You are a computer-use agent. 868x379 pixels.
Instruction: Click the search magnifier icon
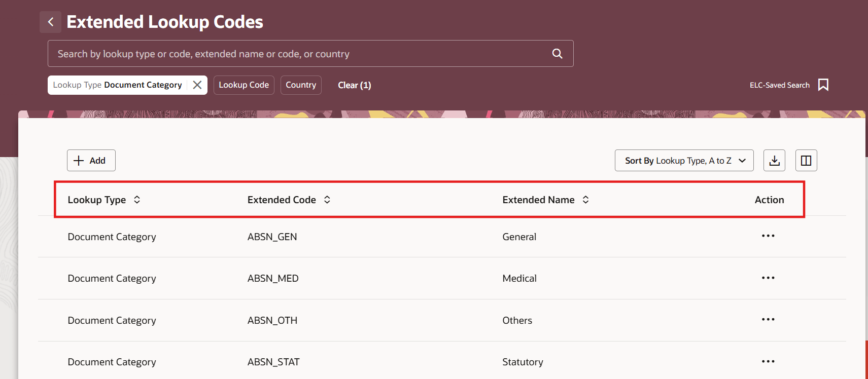coord(557,54)
